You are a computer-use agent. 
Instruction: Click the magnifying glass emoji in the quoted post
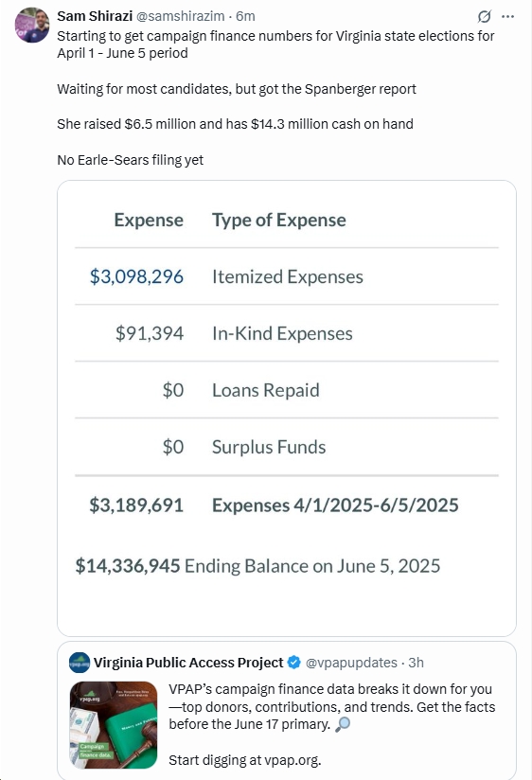(343, 724)
